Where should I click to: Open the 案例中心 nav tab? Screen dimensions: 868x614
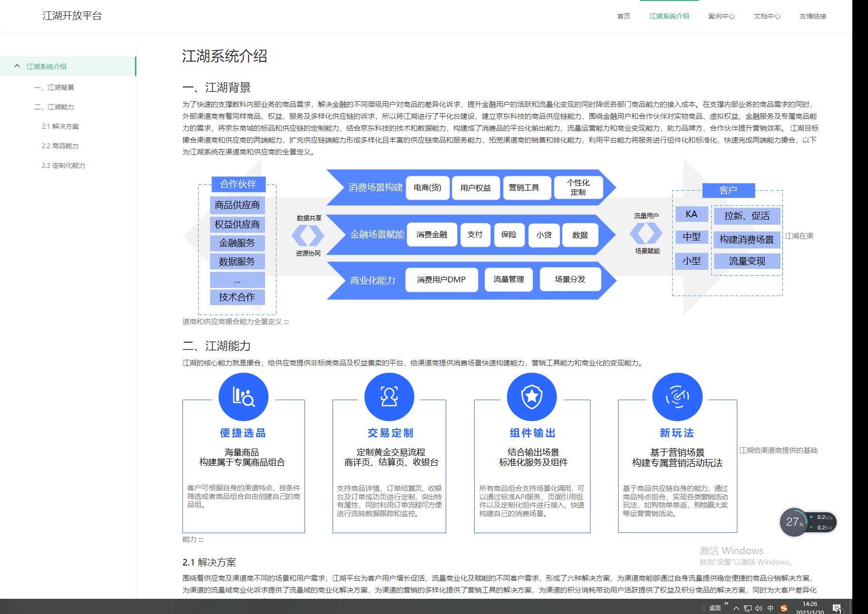click(722, 16)
